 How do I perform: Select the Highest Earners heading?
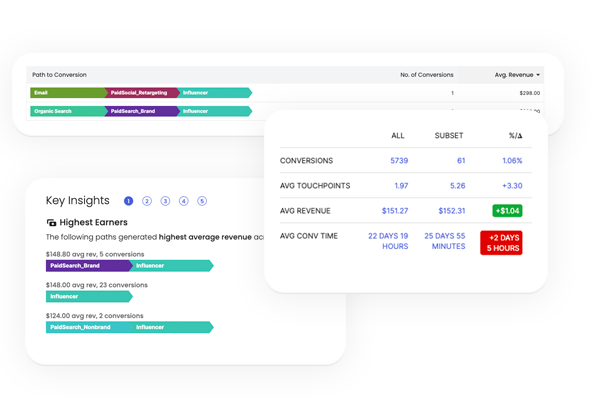tap(93, 222)
